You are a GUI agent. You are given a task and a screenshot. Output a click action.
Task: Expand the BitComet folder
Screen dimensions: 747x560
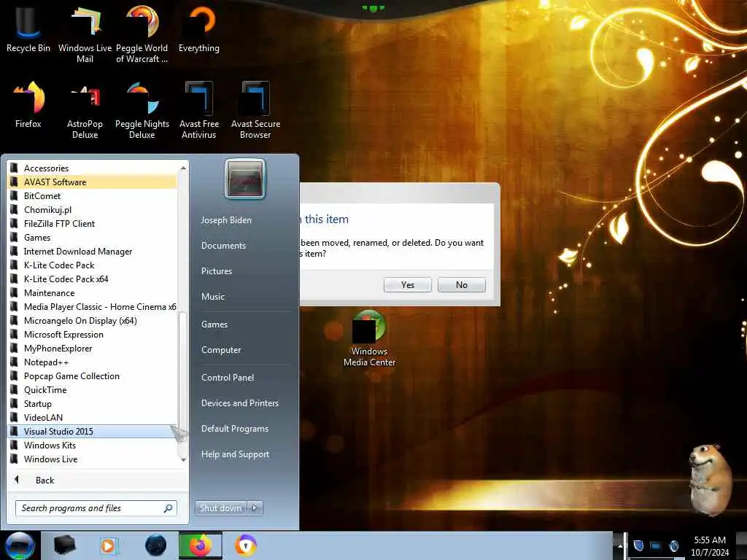point(93,195)
